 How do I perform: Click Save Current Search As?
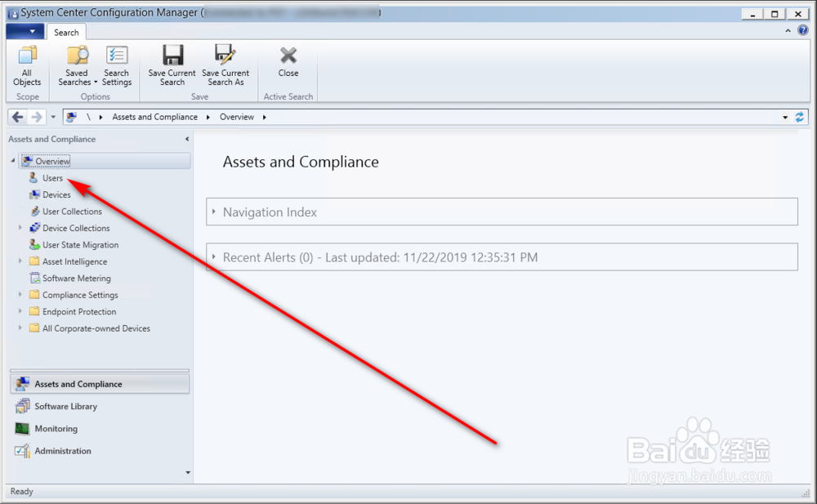pos(225,65)
